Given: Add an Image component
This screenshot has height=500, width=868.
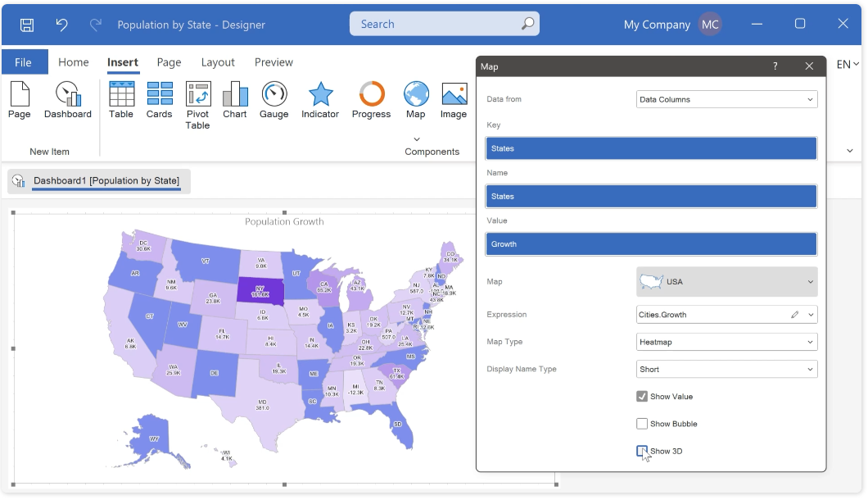Looking at the screenshot, I should click(x=454, y=100).
